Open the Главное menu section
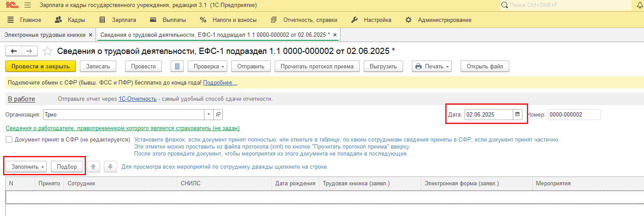Screen dimensions: 644x216 coord(25,20)
